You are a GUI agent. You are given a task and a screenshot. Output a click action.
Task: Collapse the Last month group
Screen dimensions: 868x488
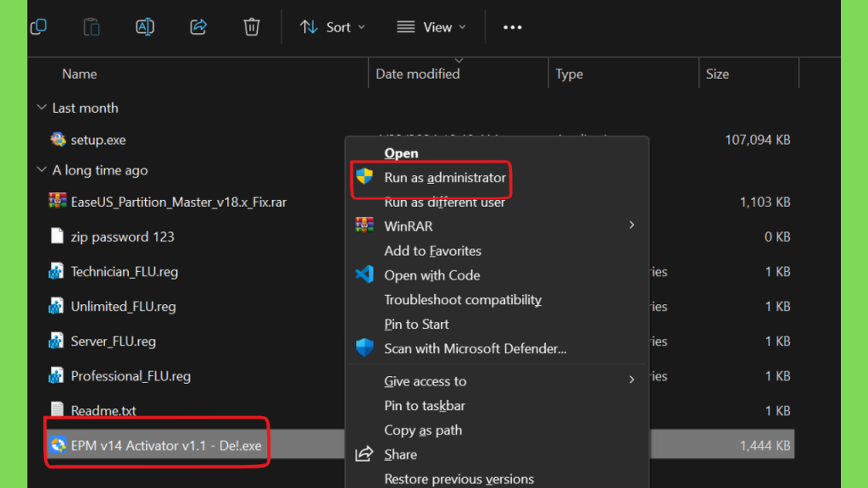42,108
